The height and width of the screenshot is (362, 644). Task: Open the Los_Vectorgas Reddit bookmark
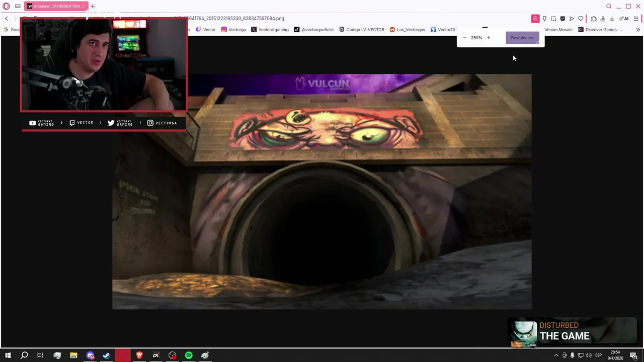point(407,30)
